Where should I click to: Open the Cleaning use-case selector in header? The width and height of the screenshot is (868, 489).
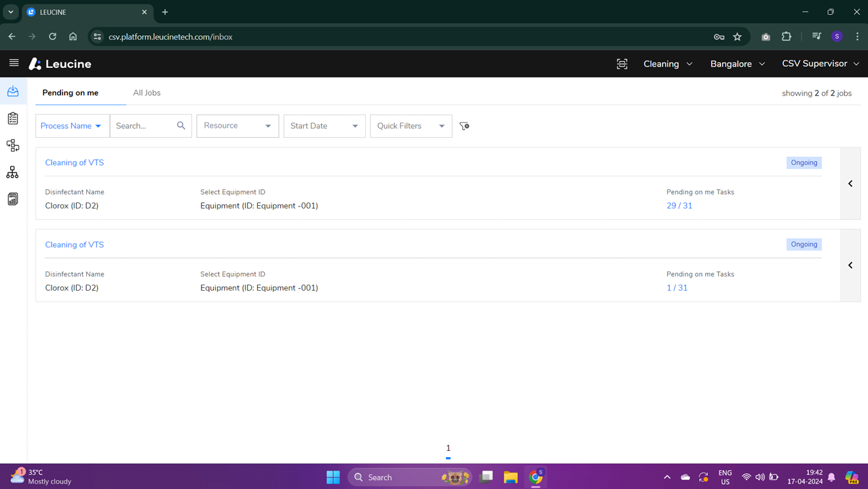click(668, 64)
